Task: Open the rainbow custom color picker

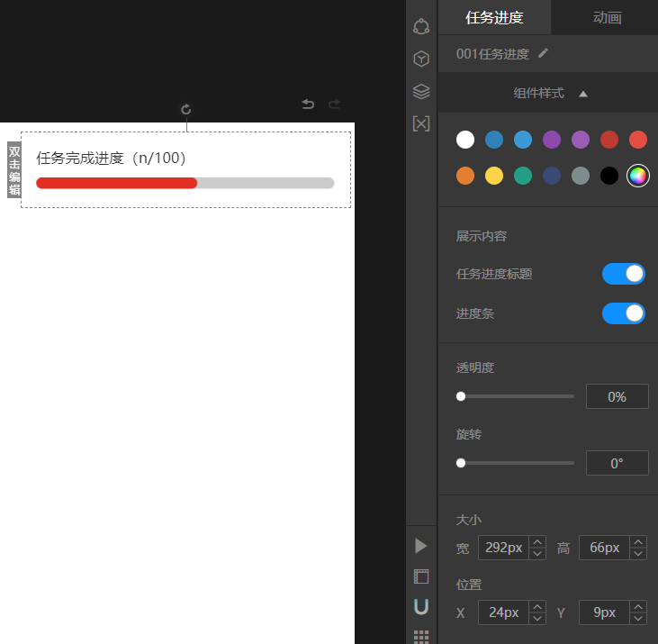Action: (x=638, y=176)
